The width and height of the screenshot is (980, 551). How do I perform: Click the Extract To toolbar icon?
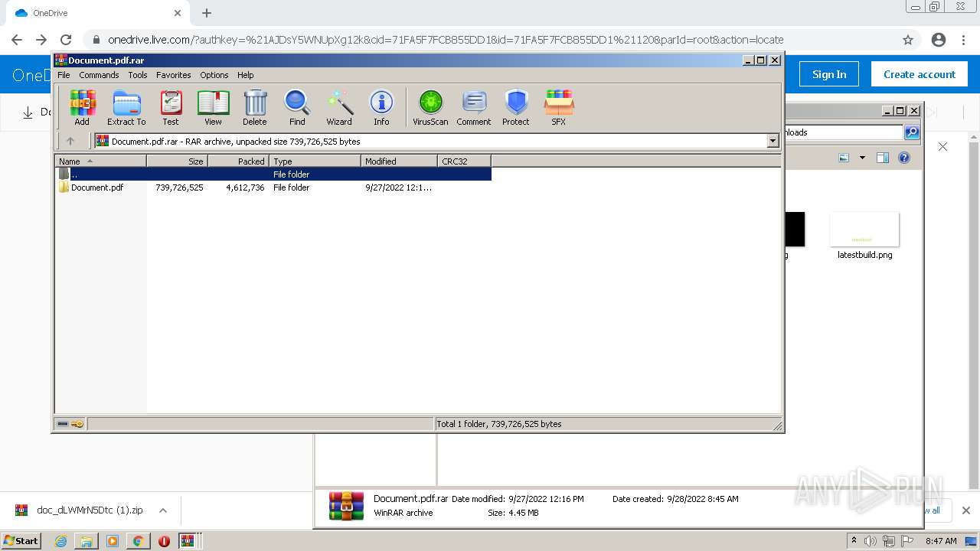coord(126,107)
